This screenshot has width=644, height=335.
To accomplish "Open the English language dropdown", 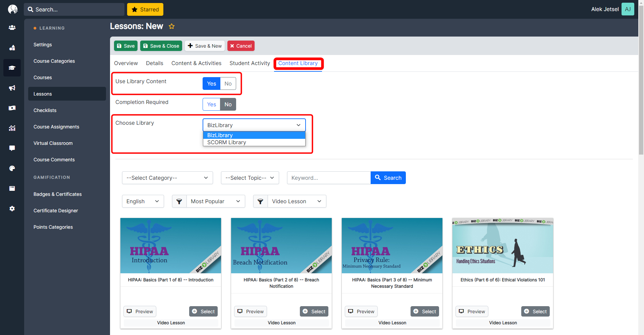I will pos(143,201).
